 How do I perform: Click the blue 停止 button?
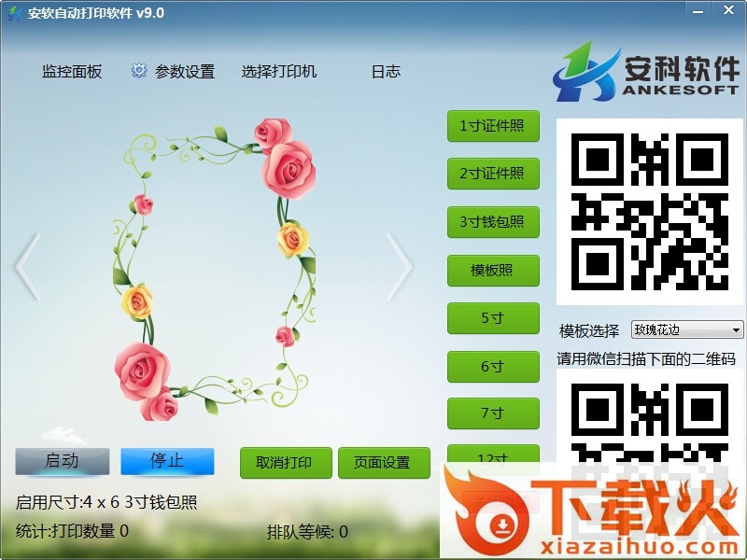coord(167,461)
